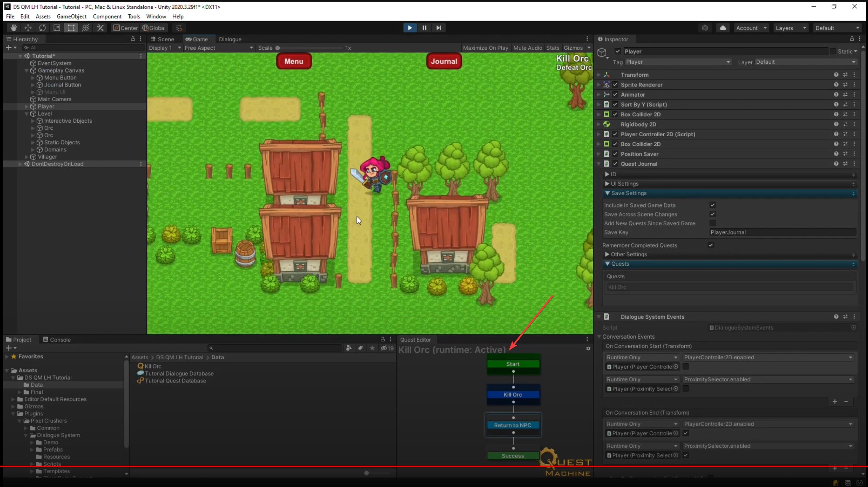
Task: Open Unity cloud services icon
Action: click(723, 28)
